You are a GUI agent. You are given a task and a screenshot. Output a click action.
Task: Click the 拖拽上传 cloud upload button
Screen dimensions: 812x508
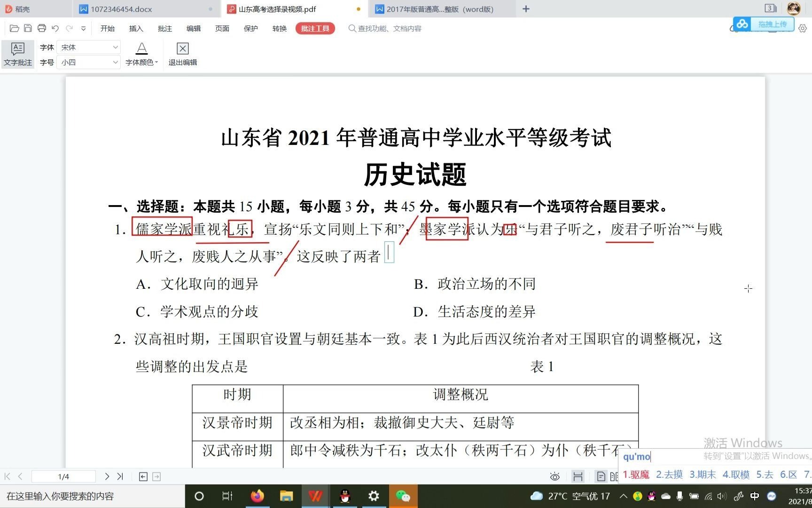coord(764,24)
